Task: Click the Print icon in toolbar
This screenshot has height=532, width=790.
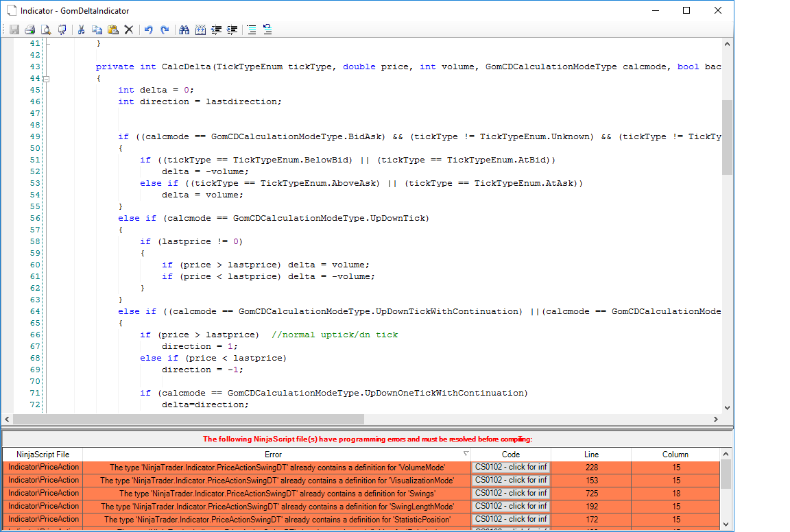Action: click(x=30, y=29)
